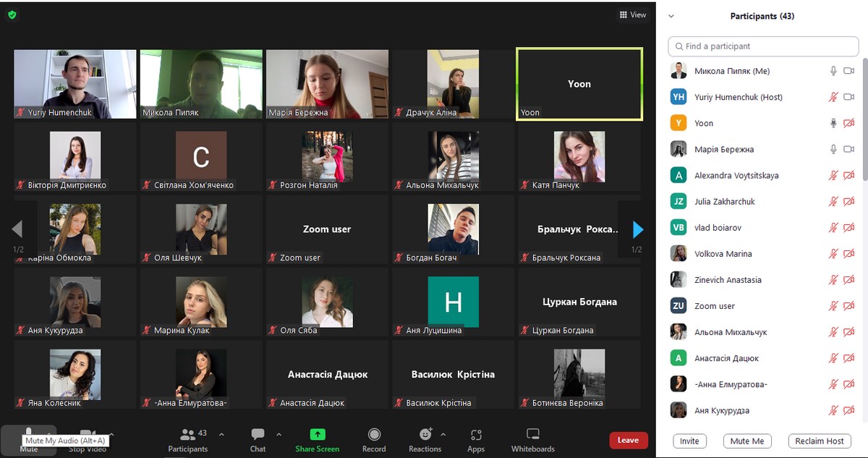Screen dimensions: 868x458
Task: Start recording the meeting
Action: pos(374,439)
